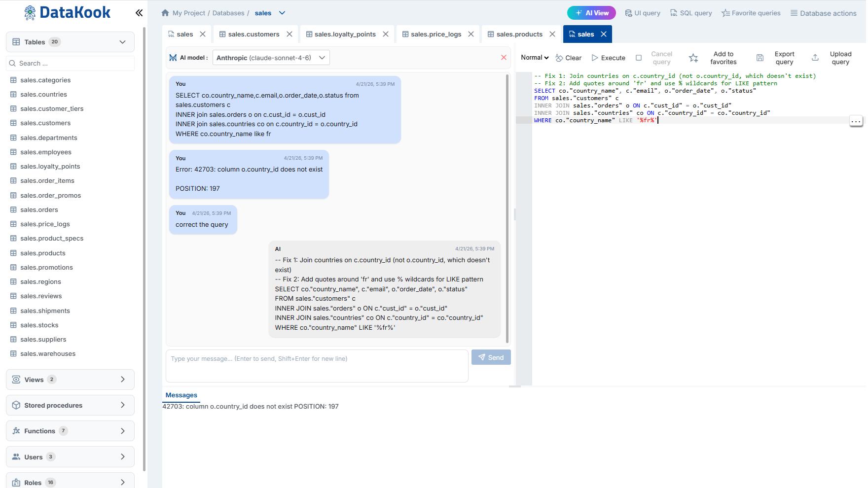Select the sales.customer_tiers table
Viewport: 868px width, 488px height.
click(x=52, y=109)
